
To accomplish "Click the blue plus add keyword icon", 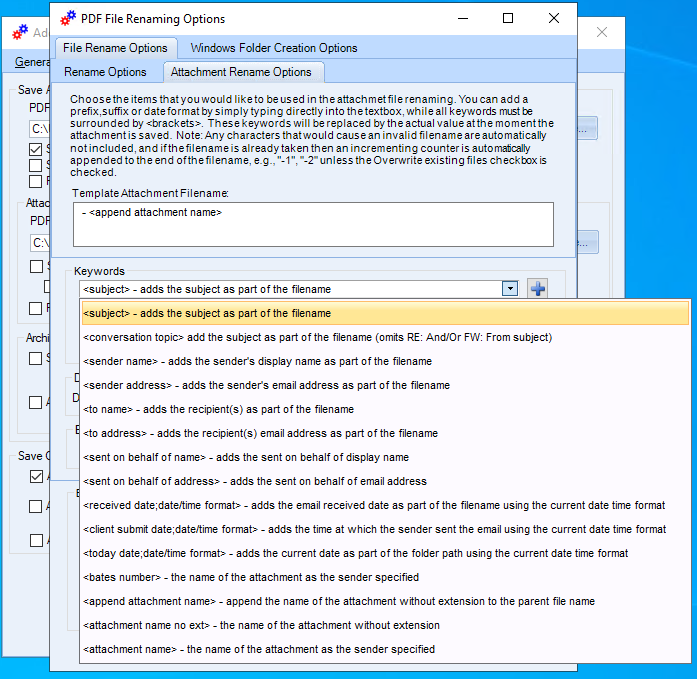I will click(537, 289).
